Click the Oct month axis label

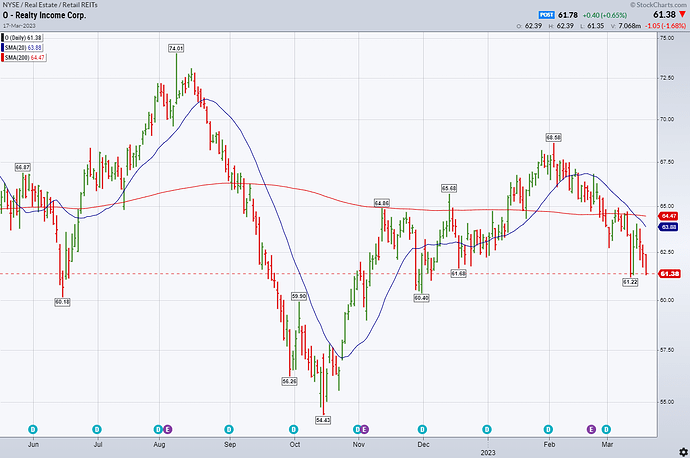click(x=294, y=444)
